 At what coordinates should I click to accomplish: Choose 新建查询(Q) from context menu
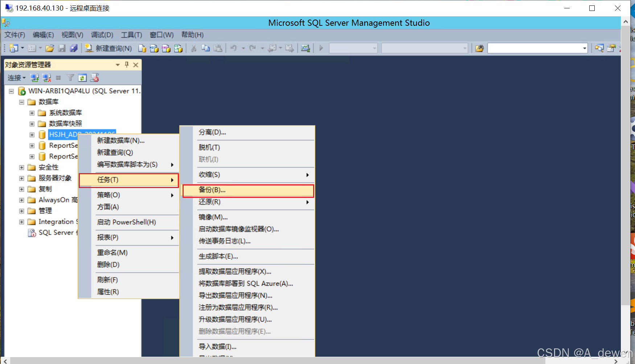129,152
